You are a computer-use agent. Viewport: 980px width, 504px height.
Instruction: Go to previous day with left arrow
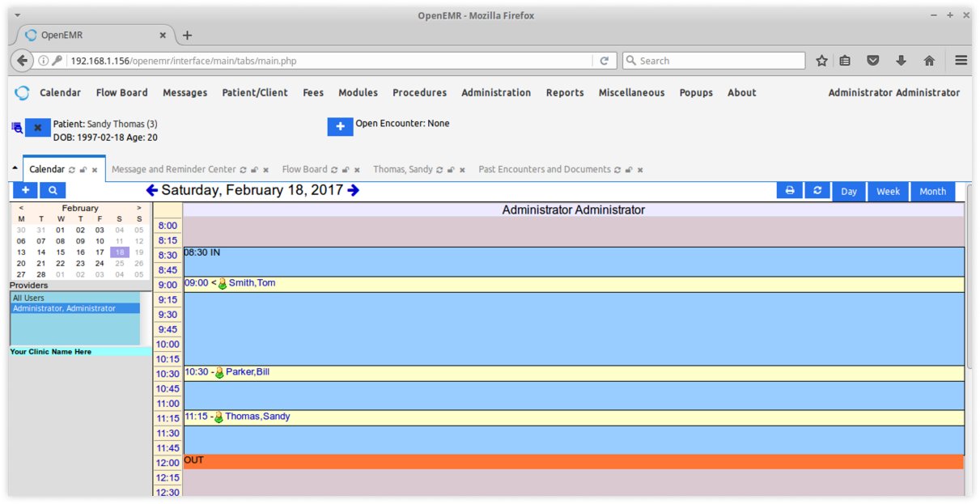(x=151, y=191)
